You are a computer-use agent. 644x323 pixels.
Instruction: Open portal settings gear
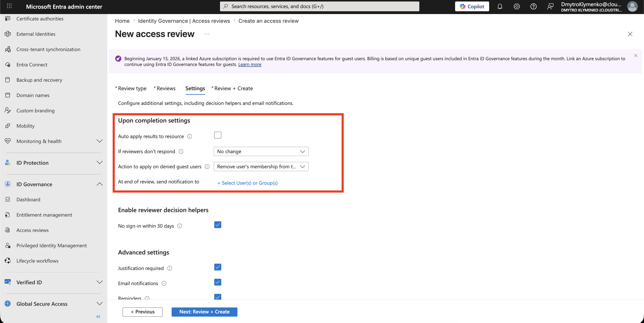tap(516, 7)
